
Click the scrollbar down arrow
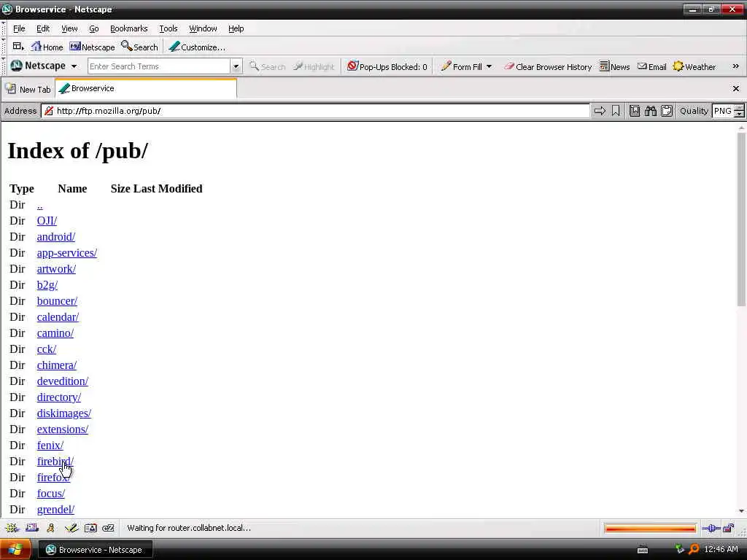coord(741,511)
